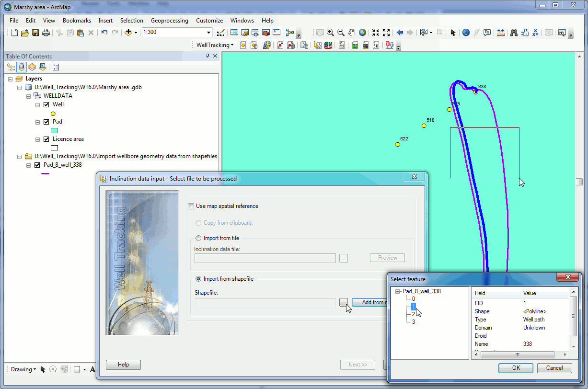Open the Geoprocessing menu
588x389 pixels.
point(170,21)
